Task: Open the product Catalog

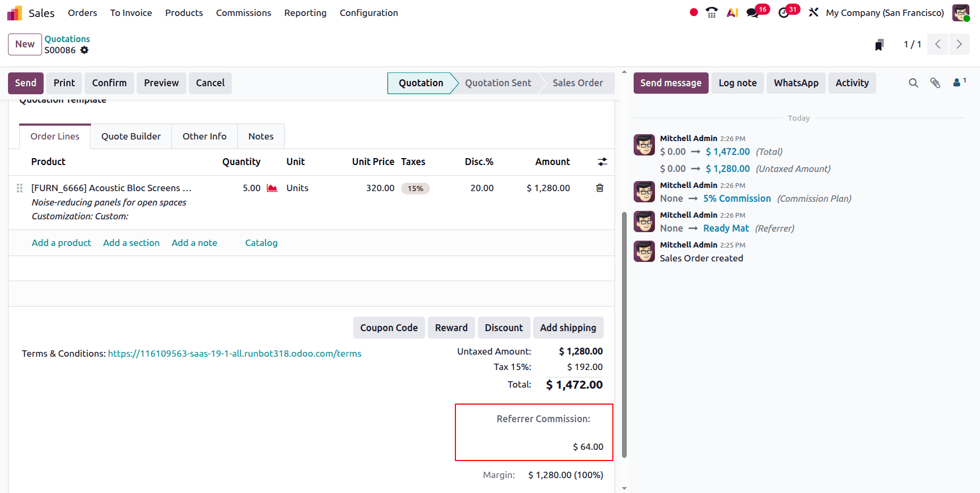Action: point(261,243)
